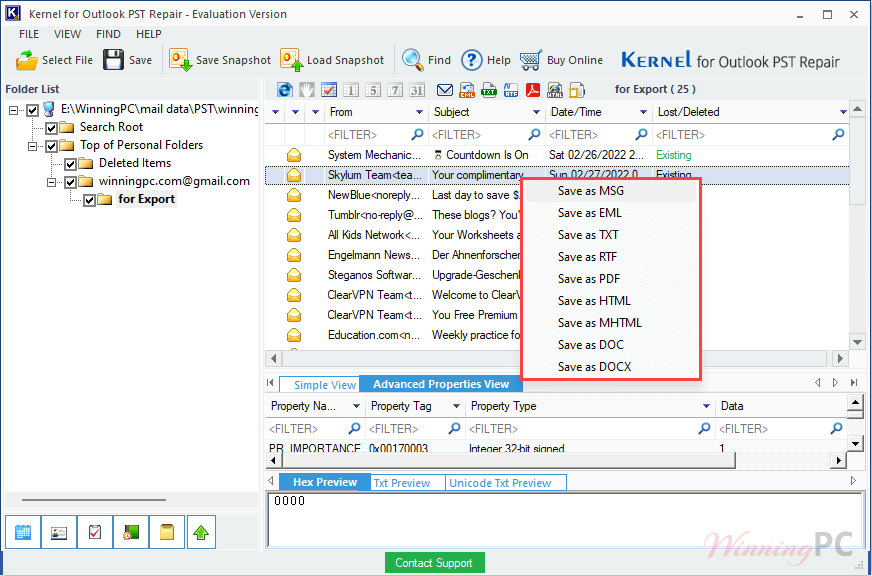The image size is (872, 576).
Task: Collapse Top of Personal Folders node
Action: pos(33,147)
